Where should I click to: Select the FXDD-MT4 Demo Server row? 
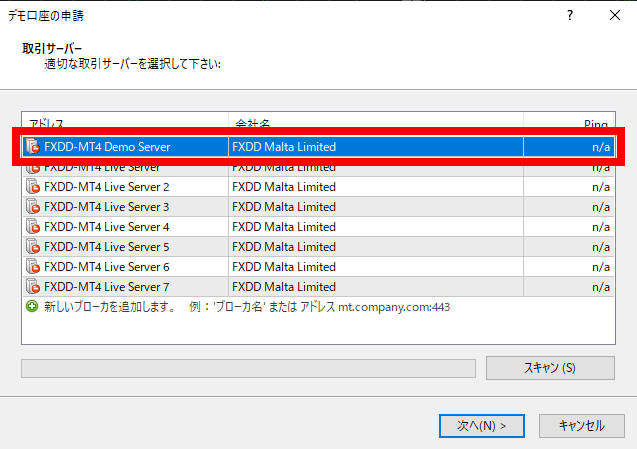[318, 147]
